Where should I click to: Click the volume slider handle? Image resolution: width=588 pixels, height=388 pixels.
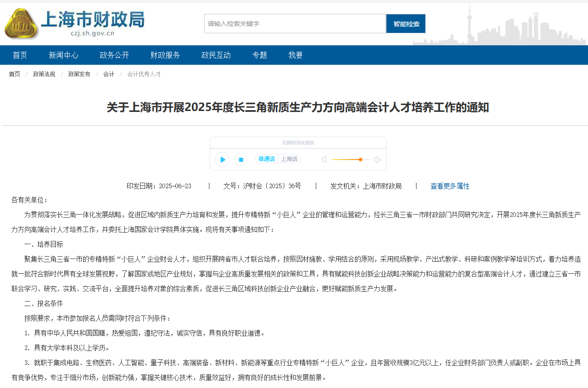point(360,160)
